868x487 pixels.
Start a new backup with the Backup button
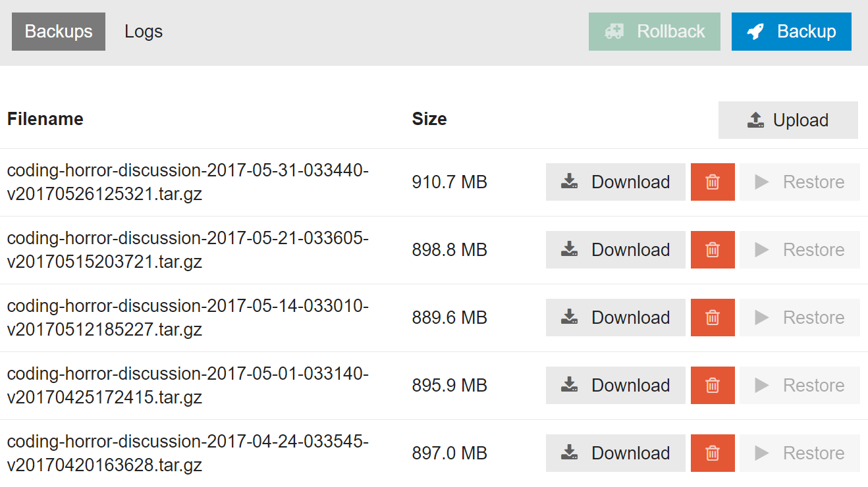click(x=791, y=31)
